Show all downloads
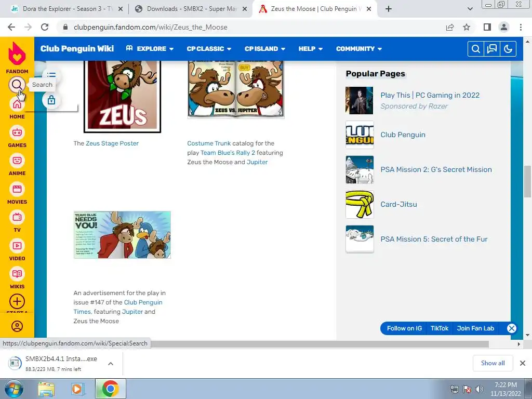532x399 pixels. pos(493,363)
